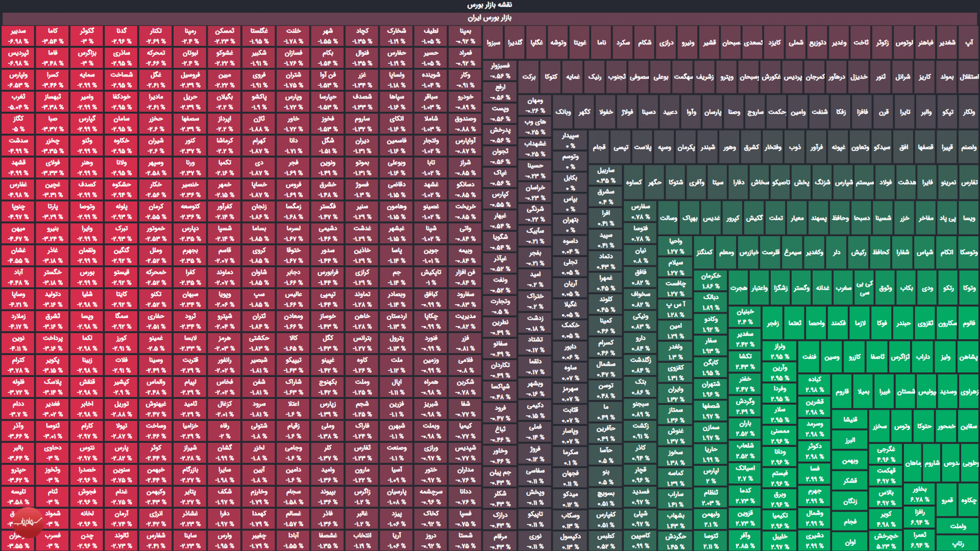980x551 pixels.
Task: Click the بازار بورس ایران group header
Action: (x=489, y=18)
